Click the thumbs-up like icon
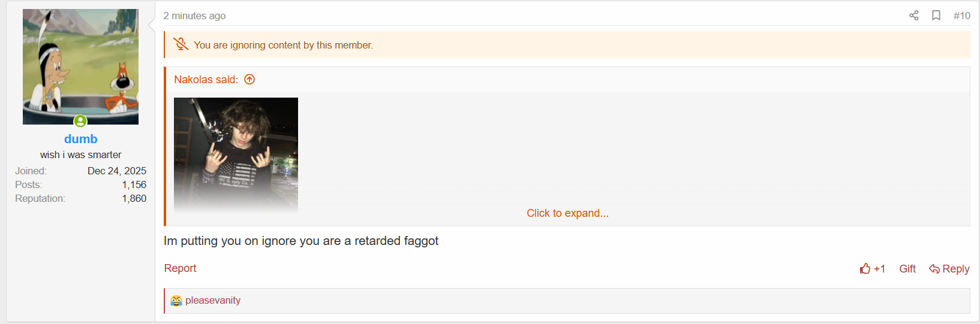 point(865,269)
